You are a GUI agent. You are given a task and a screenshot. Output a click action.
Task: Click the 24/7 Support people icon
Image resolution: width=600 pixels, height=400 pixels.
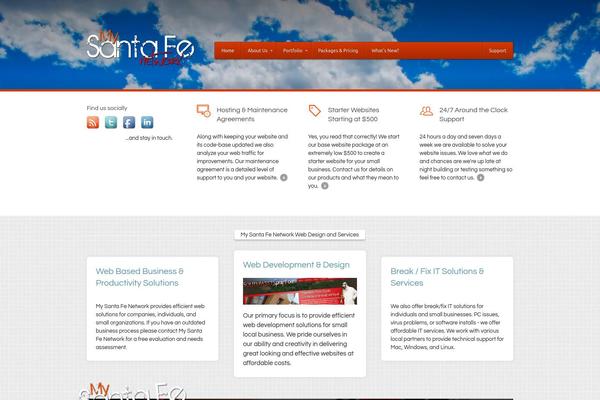click(x=426, y=111)
